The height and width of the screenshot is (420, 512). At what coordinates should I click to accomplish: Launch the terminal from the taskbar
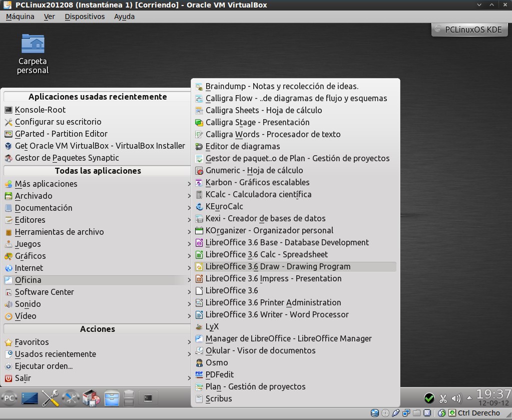(148, 398)
